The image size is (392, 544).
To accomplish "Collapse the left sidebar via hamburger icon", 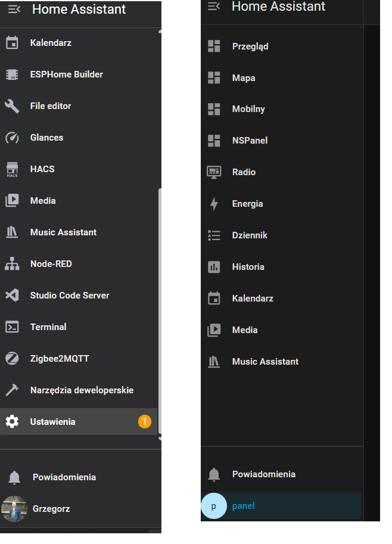I will (14, 10).
